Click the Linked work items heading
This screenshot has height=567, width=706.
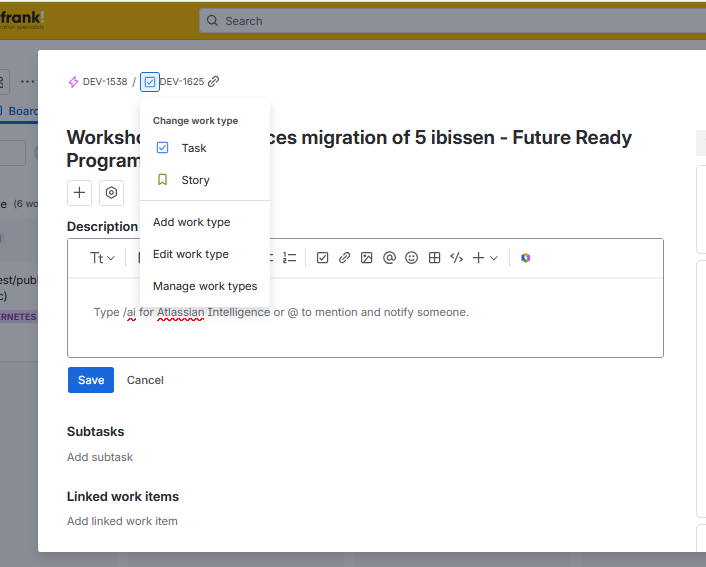point(123,496)
